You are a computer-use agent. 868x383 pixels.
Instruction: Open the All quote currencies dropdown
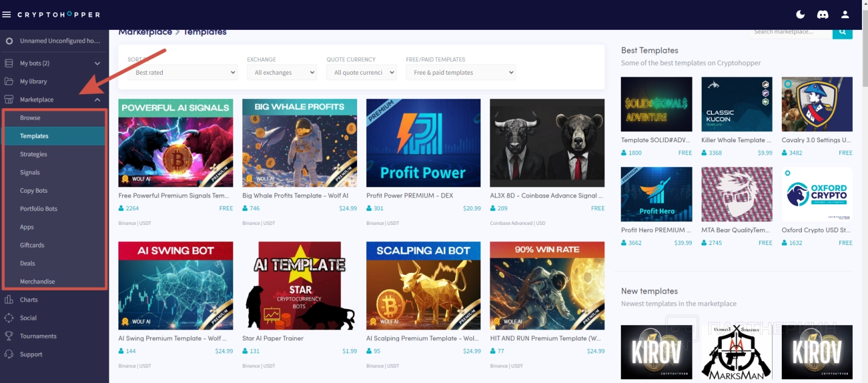[x=361, y=72]
